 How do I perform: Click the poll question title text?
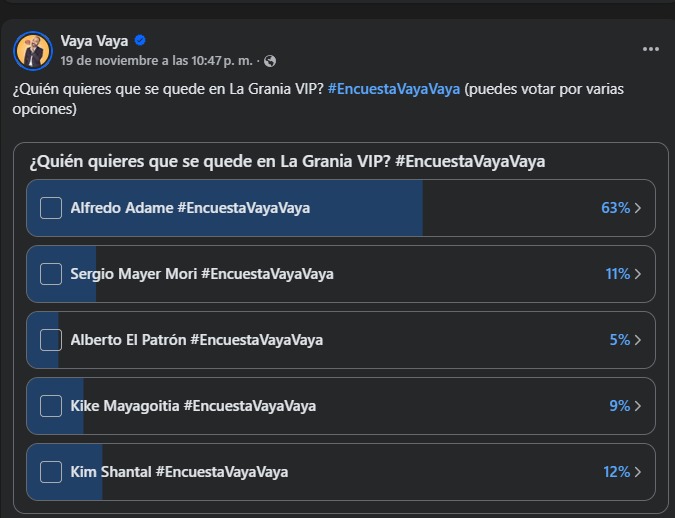click(287, 161)
